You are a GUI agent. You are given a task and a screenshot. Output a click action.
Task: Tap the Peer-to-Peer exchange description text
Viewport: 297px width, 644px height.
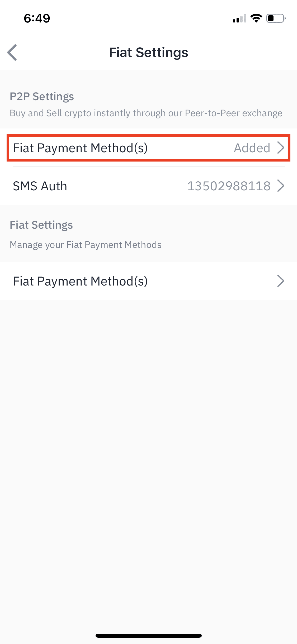146,113
